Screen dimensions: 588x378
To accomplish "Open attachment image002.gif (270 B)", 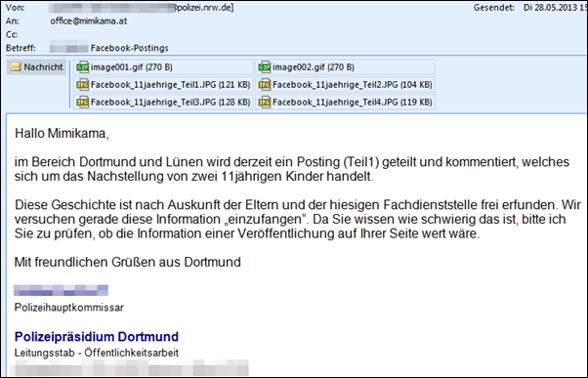I will (345, 67).
